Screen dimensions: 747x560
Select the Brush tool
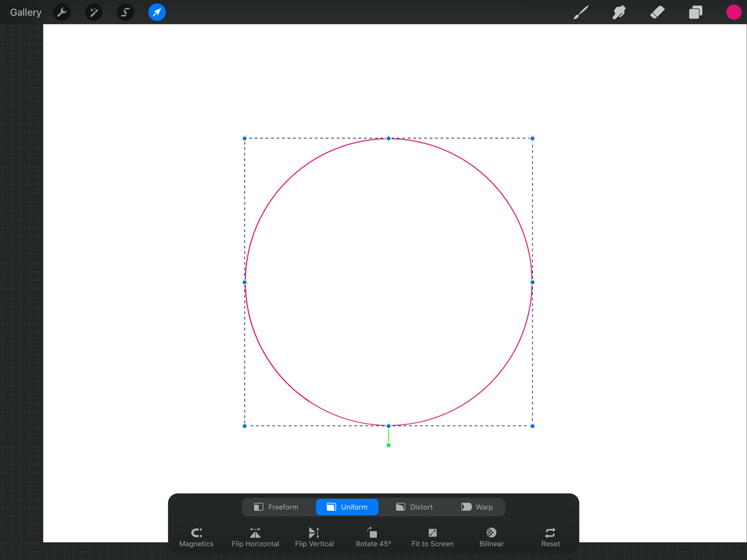click(581, 12)
